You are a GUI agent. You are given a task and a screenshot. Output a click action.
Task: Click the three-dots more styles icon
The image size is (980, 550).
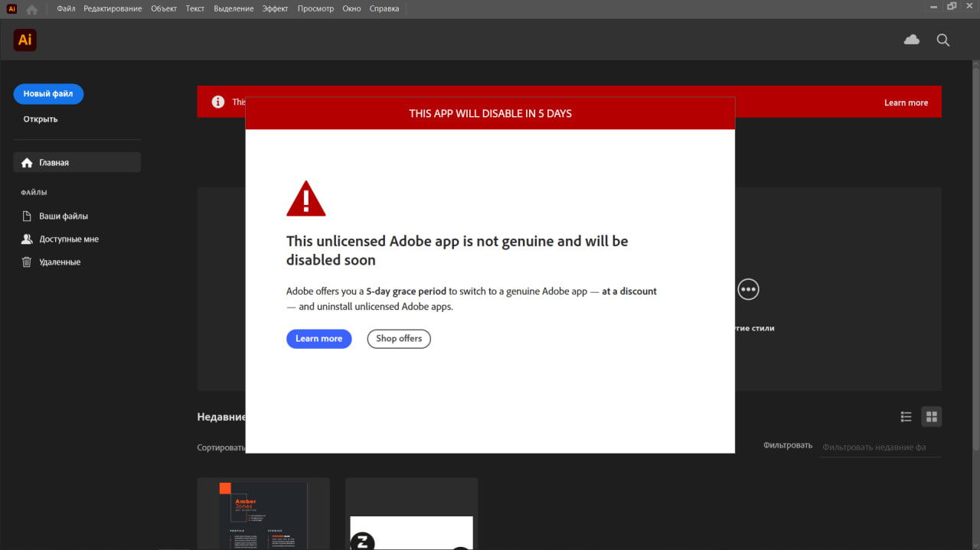point(748,289)
